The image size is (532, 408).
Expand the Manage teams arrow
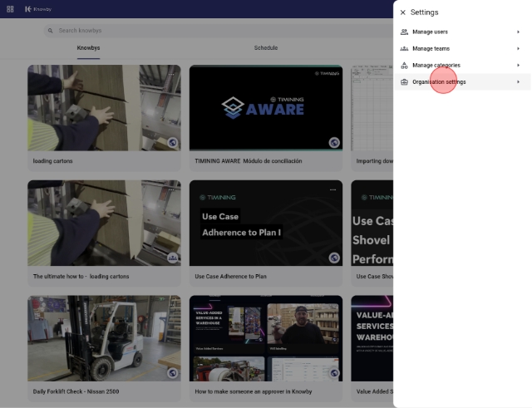click(x=518, y=48)
